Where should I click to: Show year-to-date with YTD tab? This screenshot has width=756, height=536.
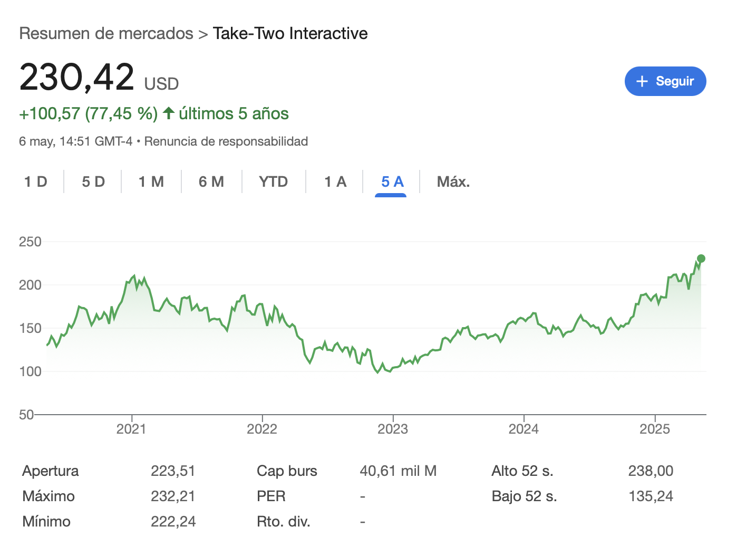[274, 182]
